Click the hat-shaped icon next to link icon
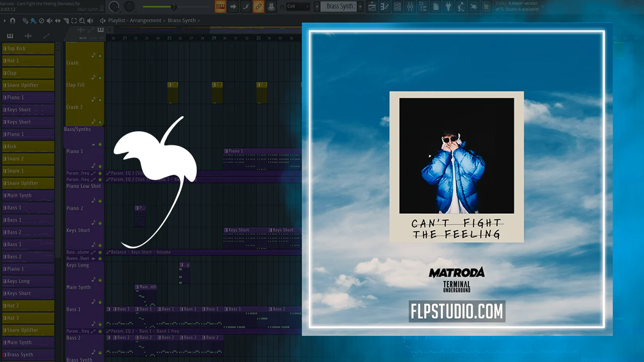The height and width of the screenshot is (362, 644). (x=271, y=7)
